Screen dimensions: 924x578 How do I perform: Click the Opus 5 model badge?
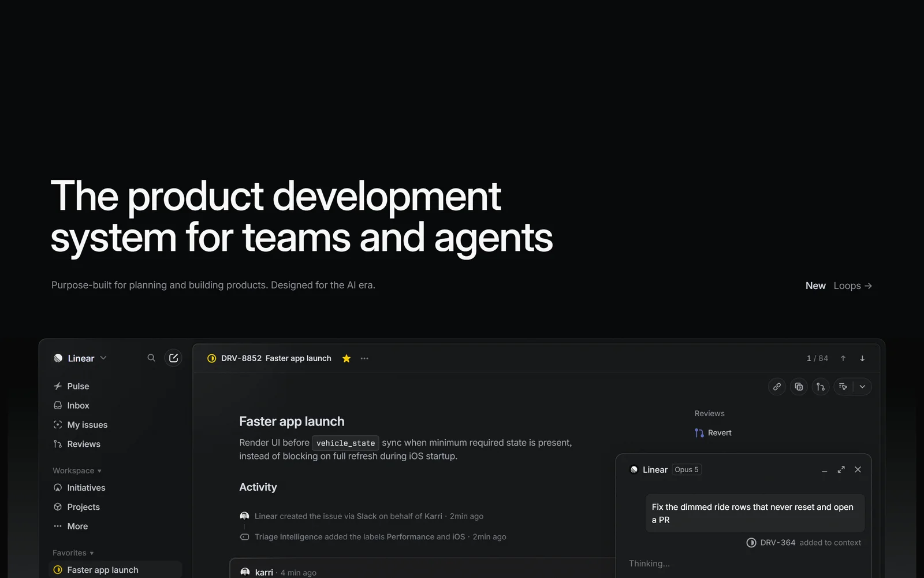(x=687, y=470)
